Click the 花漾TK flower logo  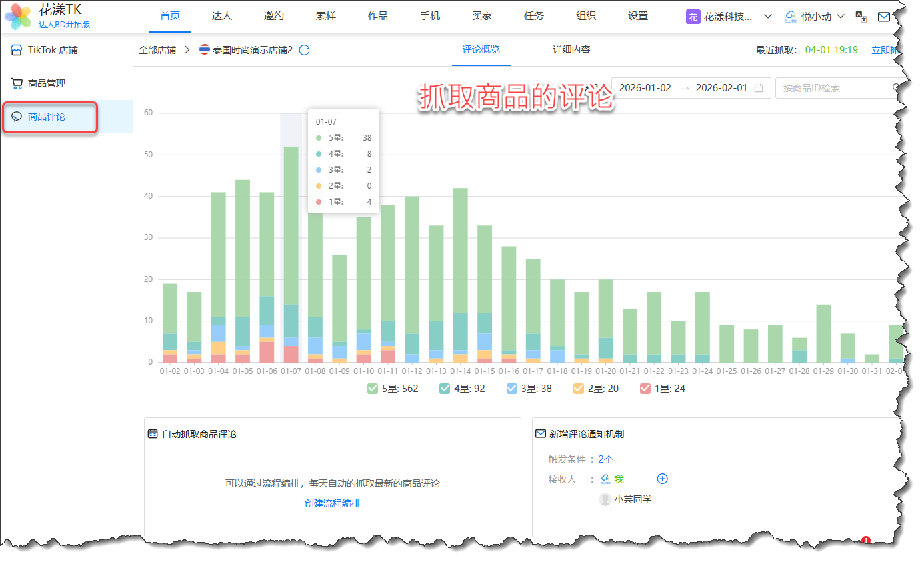[18, 17]
